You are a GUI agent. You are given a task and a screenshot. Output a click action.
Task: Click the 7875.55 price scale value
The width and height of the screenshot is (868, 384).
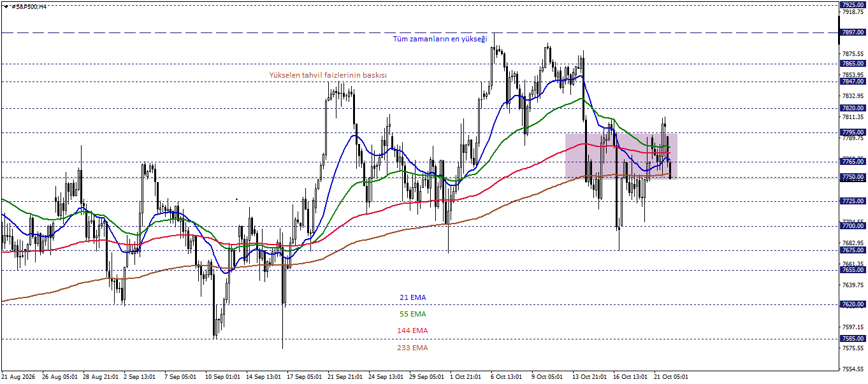tap(853, 54)
